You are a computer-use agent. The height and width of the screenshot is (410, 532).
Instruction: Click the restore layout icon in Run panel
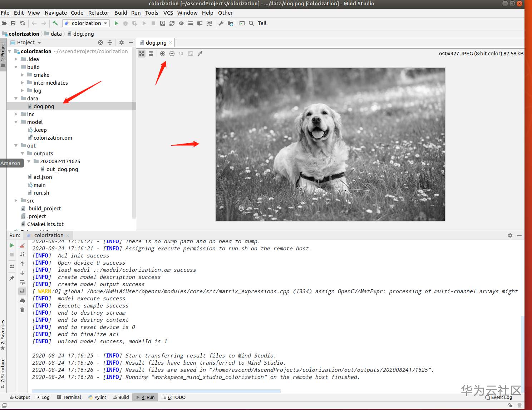12,266
